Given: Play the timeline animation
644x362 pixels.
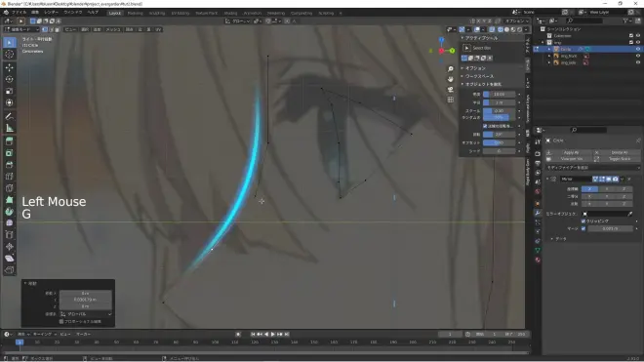Looking at the screenshot, I should [272, 334].
